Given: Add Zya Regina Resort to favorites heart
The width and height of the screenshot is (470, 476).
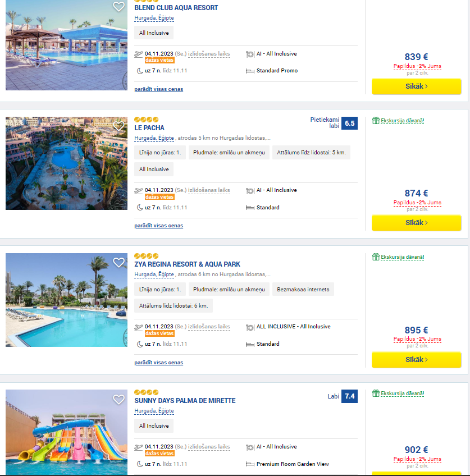Looking at the screenshot, I should point(118,262).
